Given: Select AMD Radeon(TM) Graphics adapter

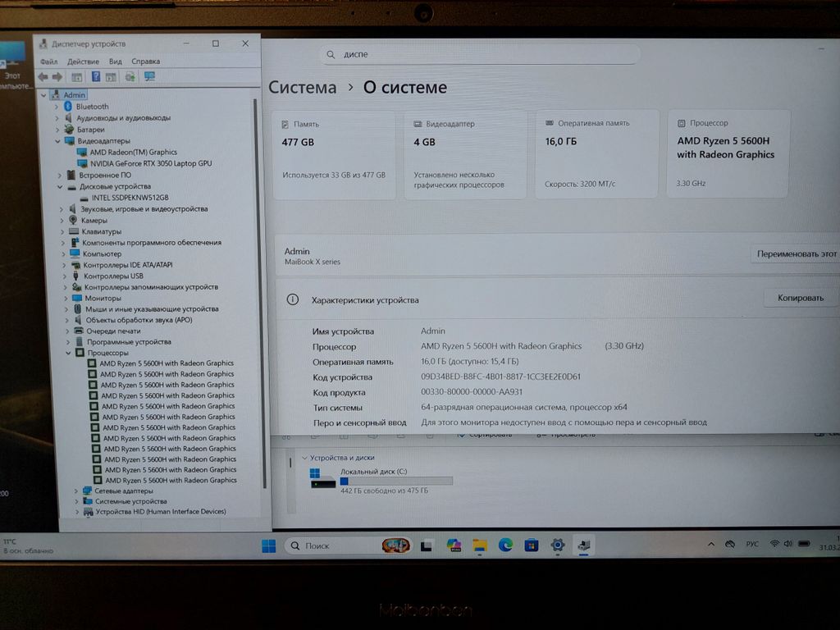Looking at the screenshot, I should [x=133, y=152].
